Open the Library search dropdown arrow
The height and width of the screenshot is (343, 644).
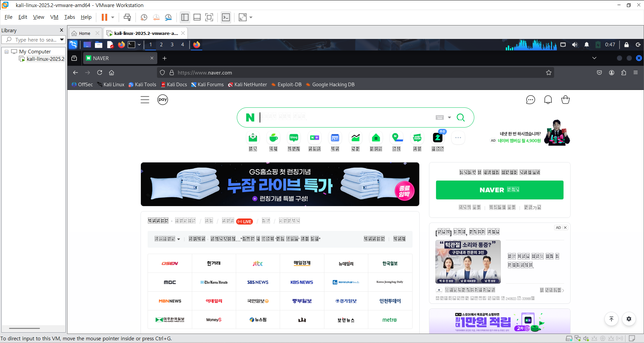[x=62, y=40]
